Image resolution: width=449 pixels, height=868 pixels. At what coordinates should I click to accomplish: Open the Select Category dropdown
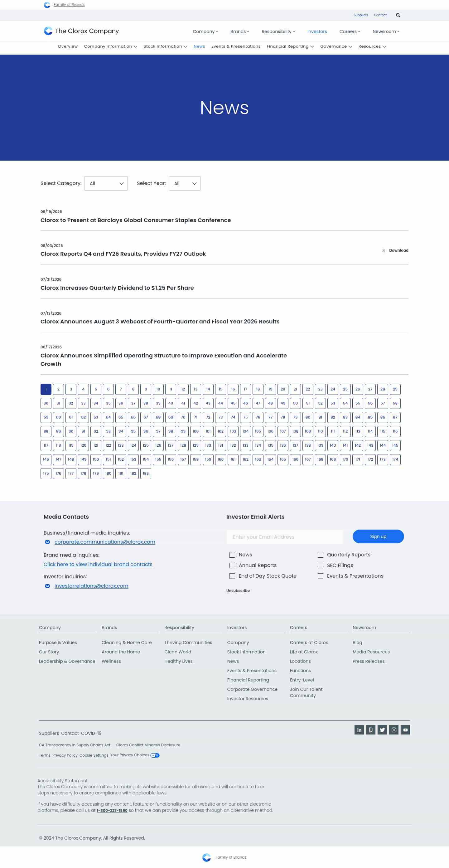106,183
